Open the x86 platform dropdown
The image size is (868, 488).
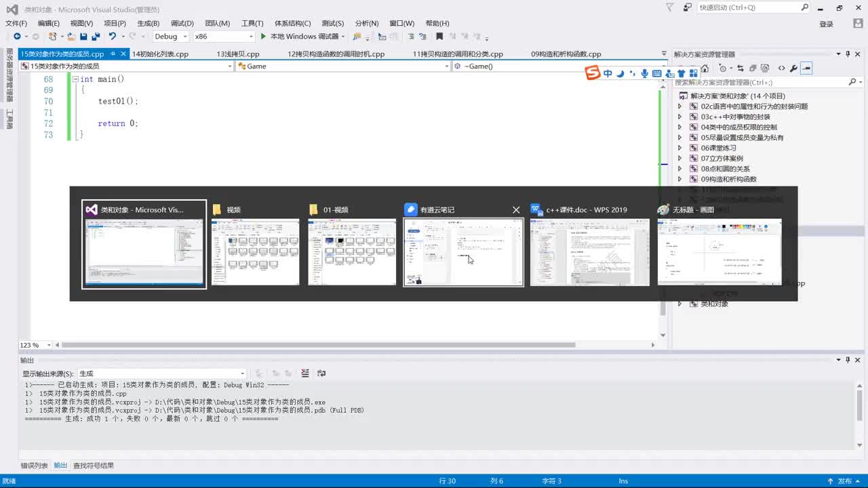click(x=224, y=36)
